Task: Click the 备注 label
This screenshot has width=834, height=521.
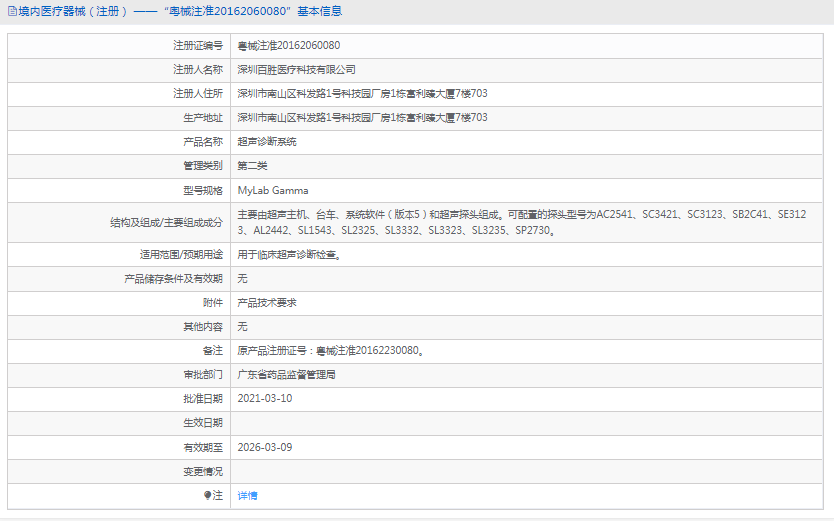Action: [213, 350]
